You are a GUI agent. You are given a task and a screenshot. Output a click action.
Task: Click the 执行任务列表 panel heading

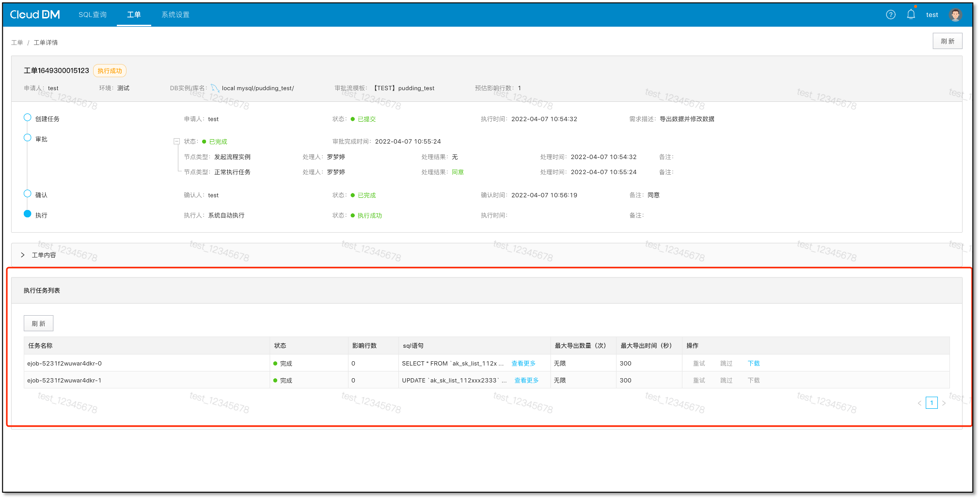point(42,290)
